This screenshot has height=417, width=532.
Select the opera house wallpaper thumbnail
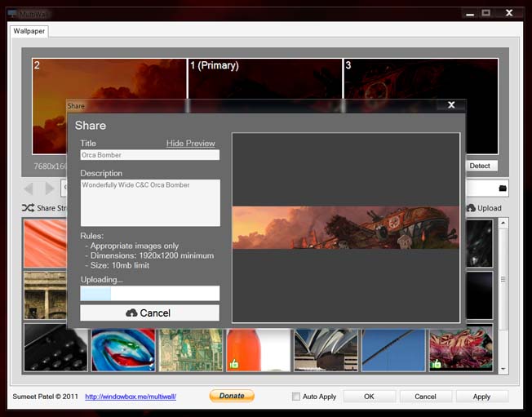click(x=326, y=349)
